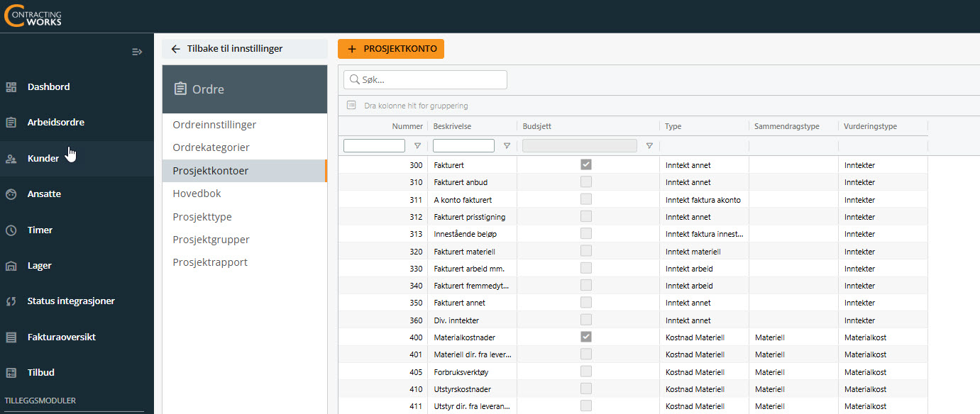Click Tilbake til innstillinger button
This screenshot has width=980, height=414.
pos(245,49)
